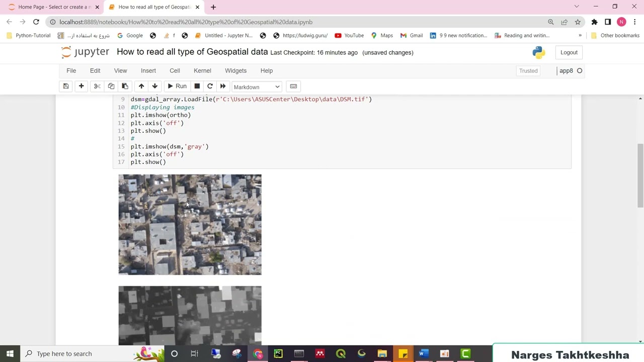This screenshot has height=362, width=644.
Task: Open Microsoft Word from the taskbar
Action: point(424,353)
